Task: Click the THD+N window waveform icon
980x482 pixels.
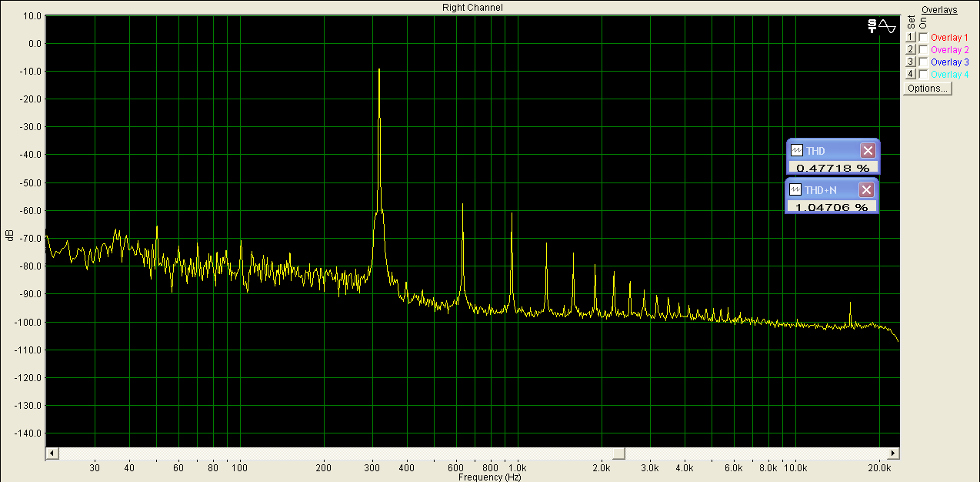Action: [797, 189]
